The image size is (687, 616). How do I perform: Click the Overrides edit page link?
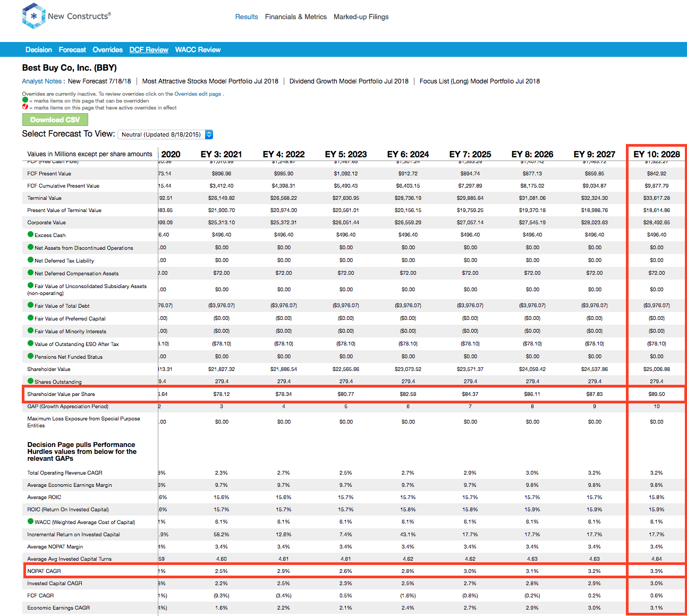tap(198, 94)
